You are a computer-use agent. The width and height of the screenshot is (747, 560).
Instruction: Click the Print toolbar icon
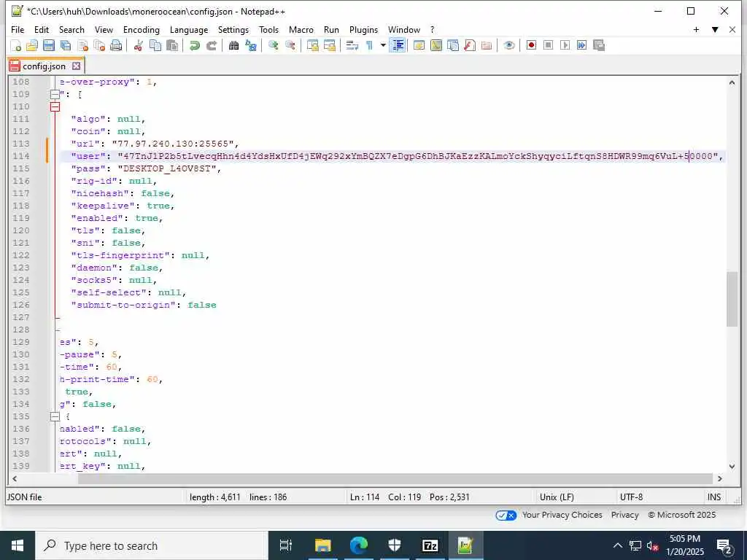[116, 45]
